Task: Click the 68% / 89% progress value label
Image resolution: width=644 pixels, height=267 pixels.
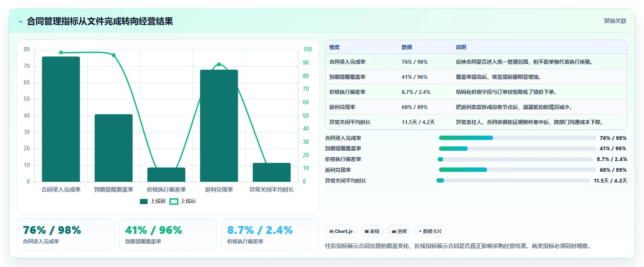Action: click(x=613, y=170)
